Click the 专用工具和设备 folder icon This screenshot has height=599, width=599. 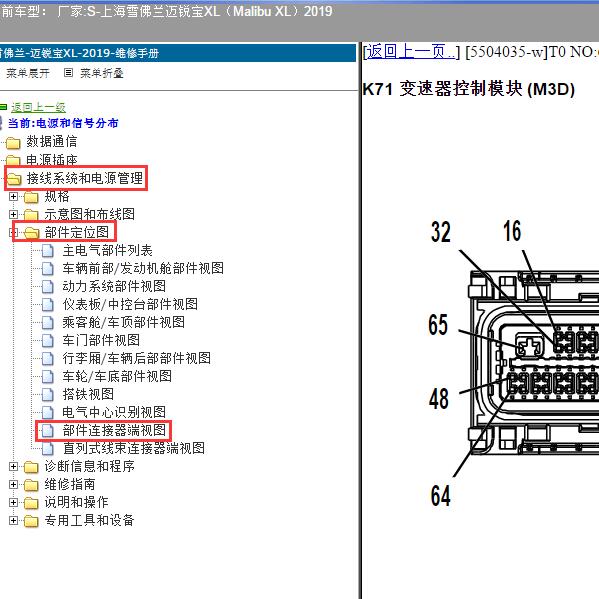pos(31,521)
